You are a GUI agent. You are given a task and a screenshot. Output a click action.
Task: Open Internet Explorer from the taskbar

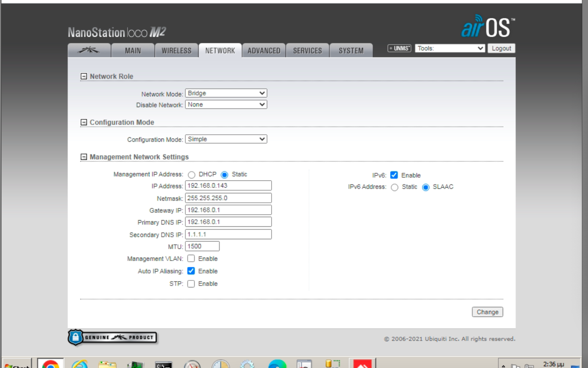point(80,364)
